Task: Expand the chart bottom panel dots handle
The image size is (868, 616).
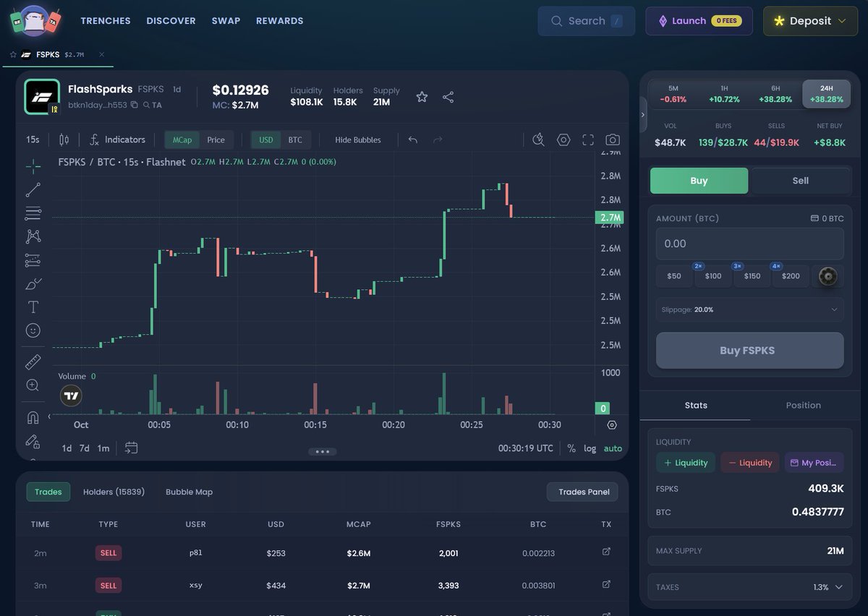Action: [323, 452]
